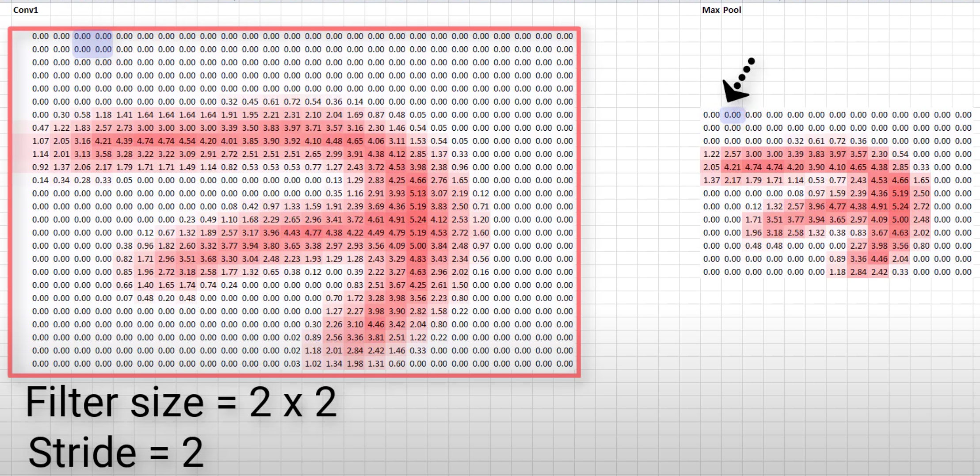
Task: Click the 2.61 value in Conv1
Action: click(439, 285)
